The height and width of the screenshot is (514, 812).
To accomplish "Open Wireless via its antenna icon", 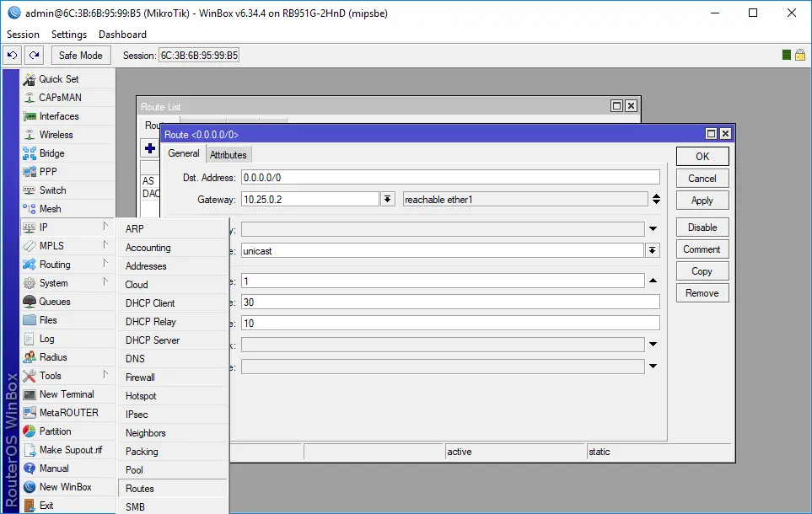I will click(x=30, y=135).
